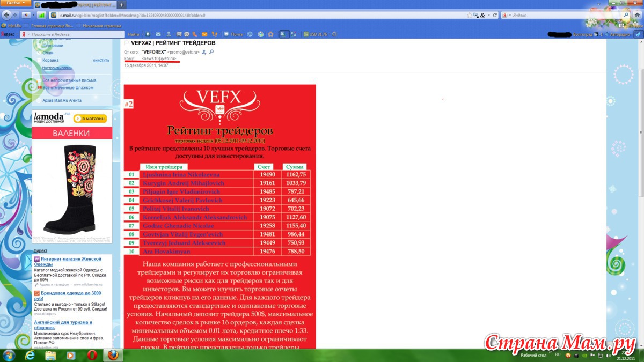Click the search icon beside the sender address
Viewport: 644px width, 362px height.
point(211,52)
